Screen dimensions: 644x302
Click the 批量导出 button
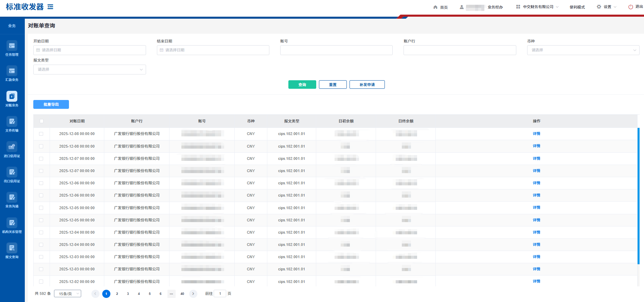click(x=51, y=104)
